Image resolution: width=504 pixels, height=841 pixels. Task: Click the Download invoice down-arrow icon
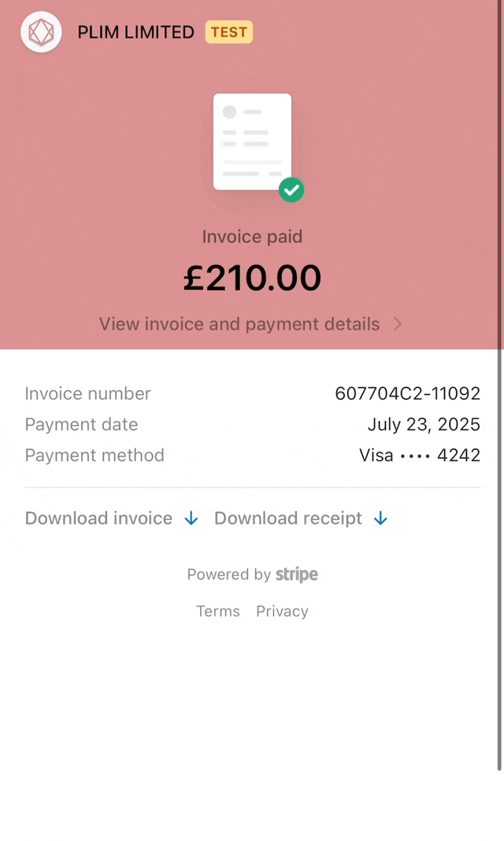point(191,518)
